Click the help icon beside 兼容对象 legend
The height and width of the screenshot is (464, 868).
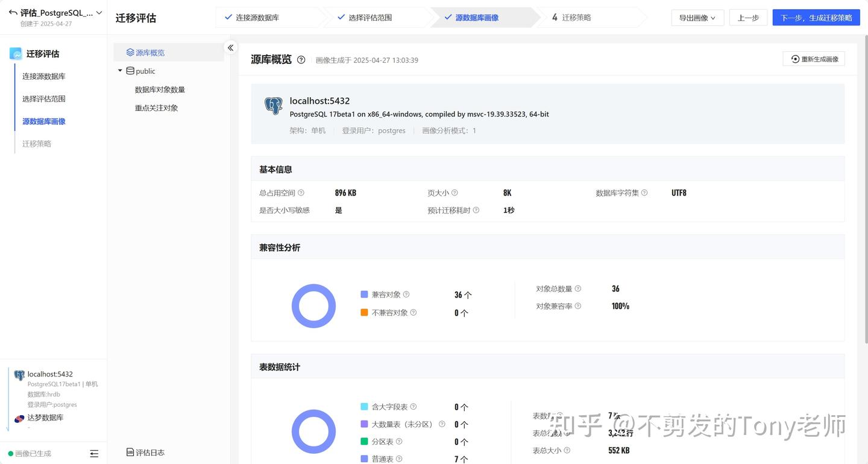pyautogui.click(x=406, y=294)
